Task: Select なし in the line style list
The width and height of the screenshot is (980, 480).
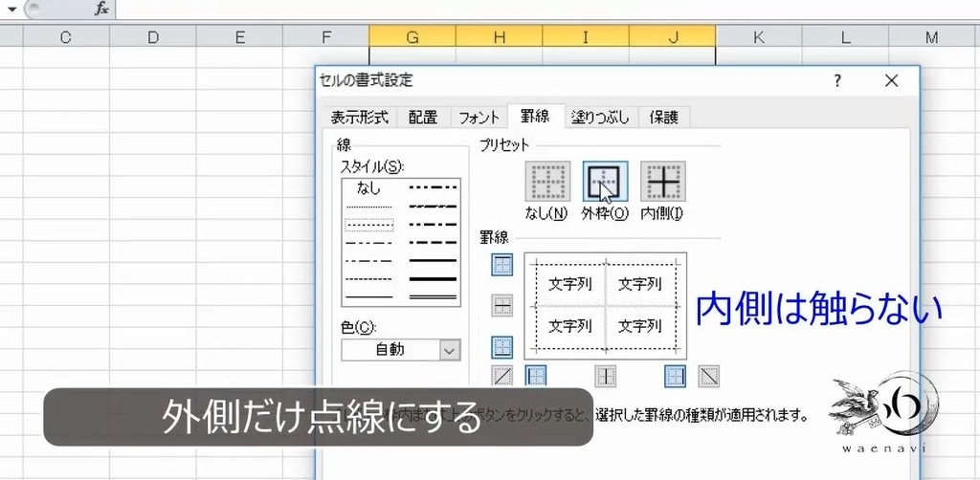Action: click(368, 187)
